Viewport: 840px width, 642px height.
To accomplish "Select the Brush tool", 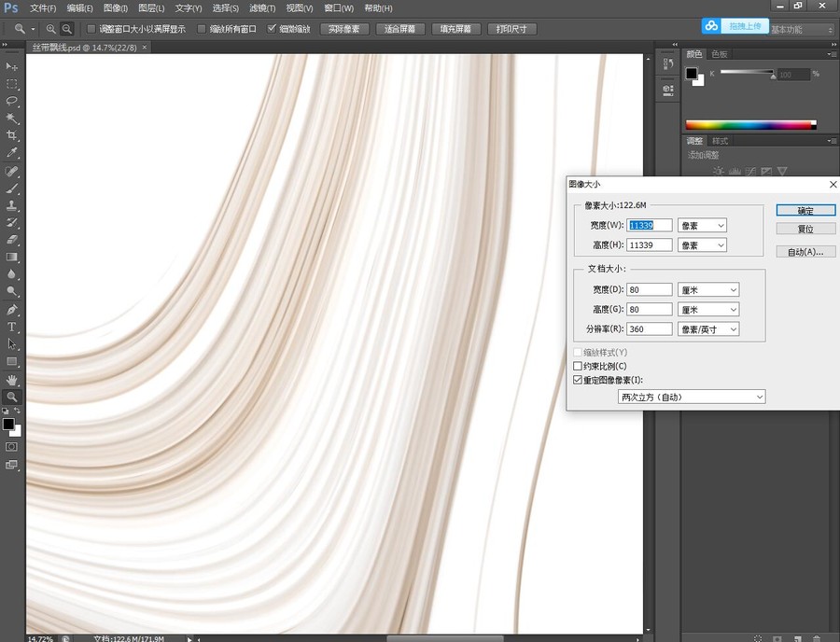I will 11,188.
